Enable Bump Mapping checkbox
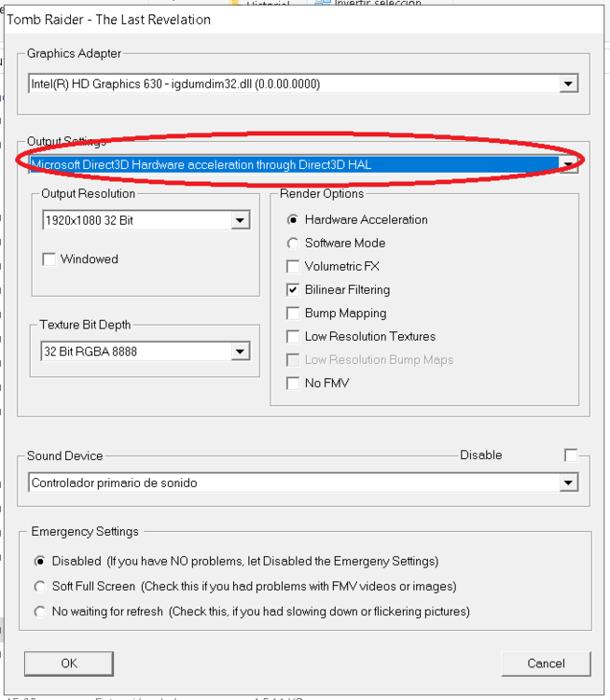Viewport: 610px width, 700px height. 293,314
